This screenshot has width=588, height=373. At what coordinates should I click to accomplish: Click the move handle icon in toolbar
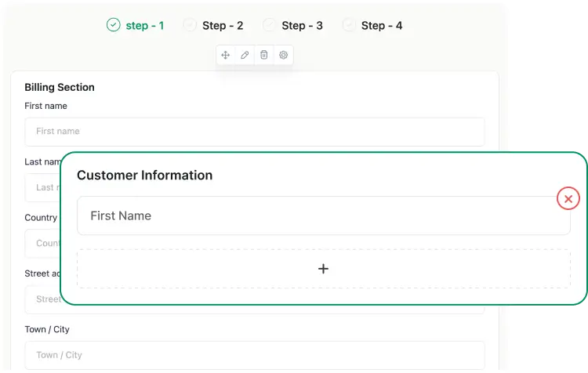[226, 55]
